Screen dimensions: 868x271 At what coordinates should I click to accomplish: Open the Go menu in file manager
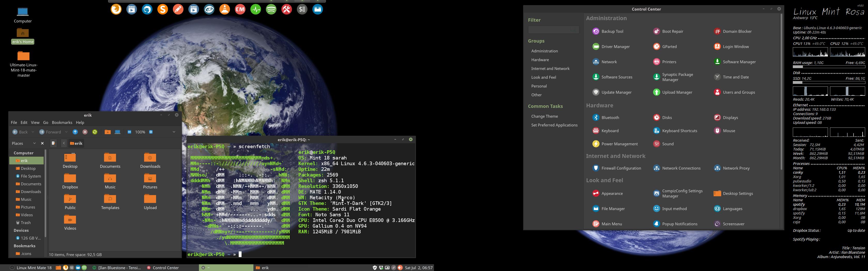(x=46, y=123)
